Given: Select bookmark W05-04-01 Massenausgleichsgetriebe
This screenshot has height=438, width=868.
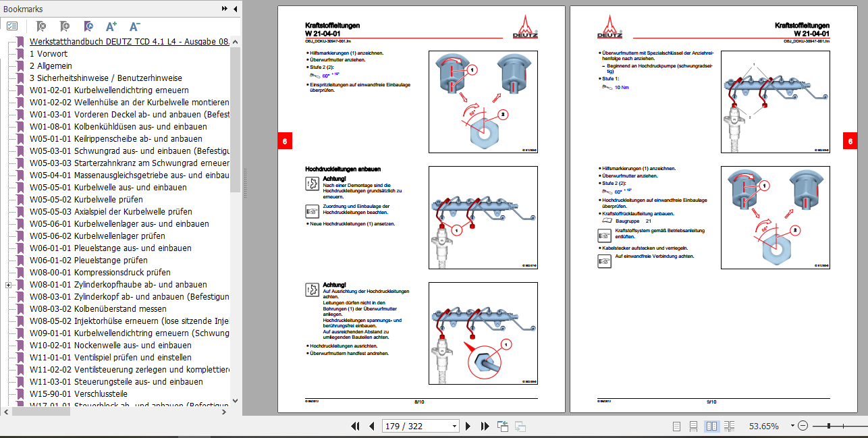Looking at the screenshot, I should (130, 175).
